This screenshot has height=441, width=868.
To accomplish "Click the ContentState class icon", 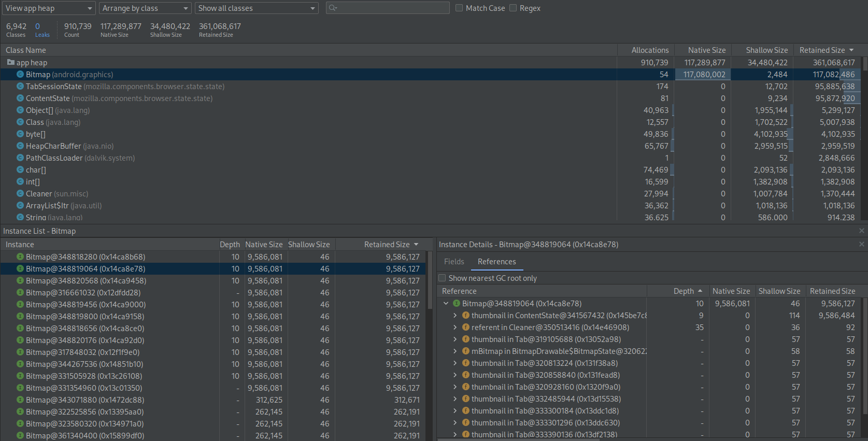I will tap(20, 98).
